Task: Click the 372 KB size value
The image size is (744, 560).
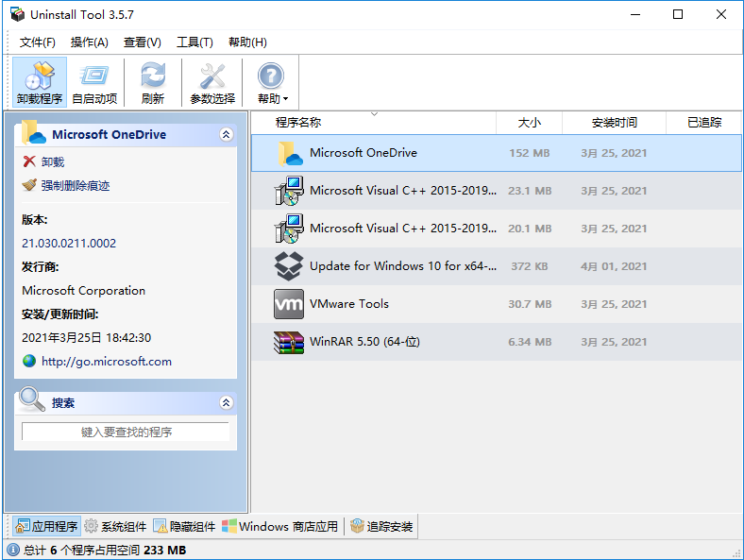Action: 529,266
